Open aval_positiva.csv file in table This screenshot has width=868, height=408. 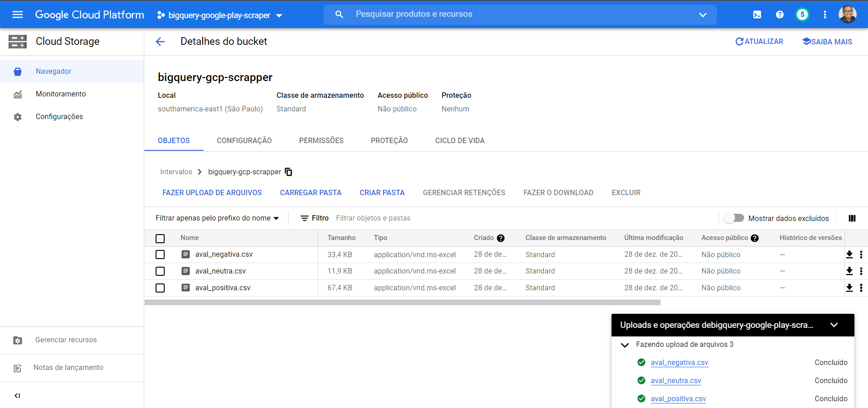tap(223, 288)
